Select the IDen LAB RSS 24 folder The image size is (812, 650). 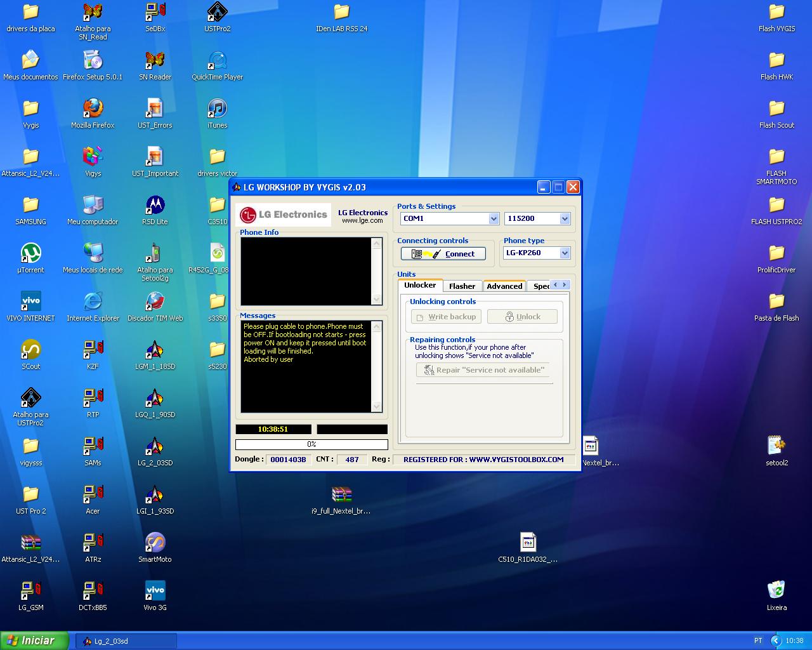tap(341, 17)
